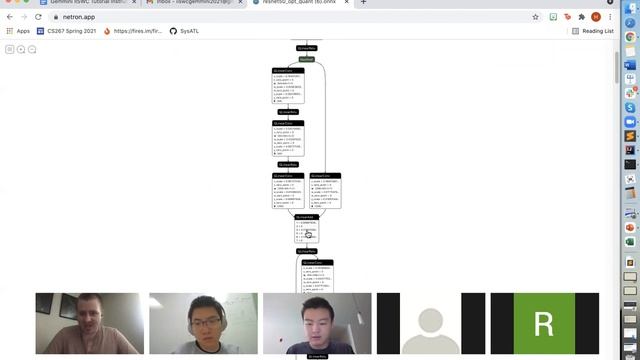Screen dimensions: 640x360
Task: Open Microsoft Word from the dock
Action: point(630,65)
